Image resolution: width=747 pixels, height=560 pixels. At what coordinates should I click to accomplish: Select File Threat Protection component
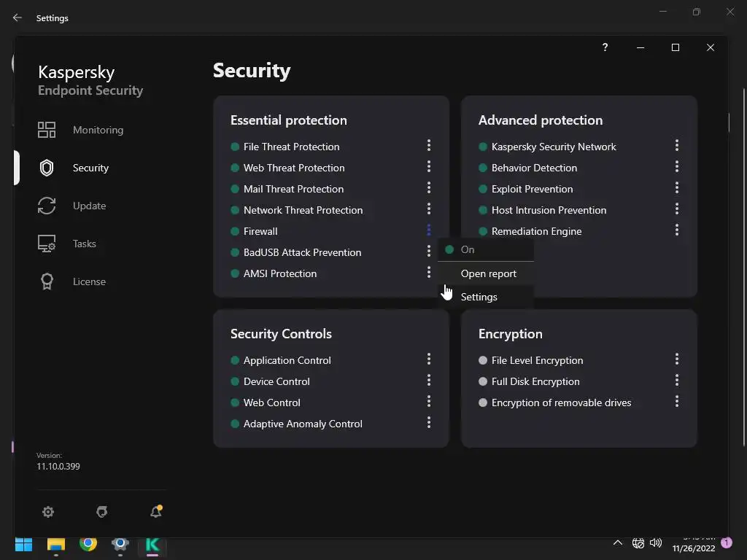click(291, 147)
